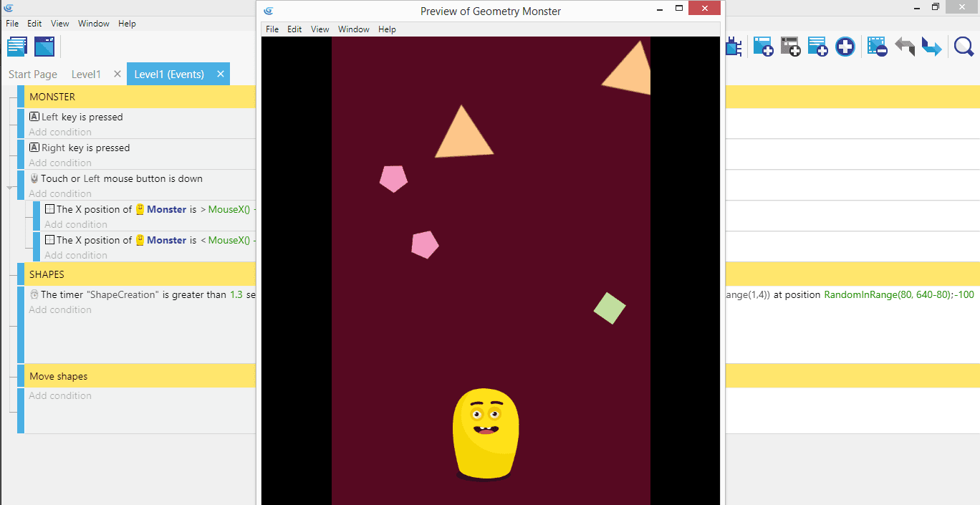The width and height of the screenshot is (980, 505).
Task: Click the grey undo arrow icon
Action: pos(905,47)
